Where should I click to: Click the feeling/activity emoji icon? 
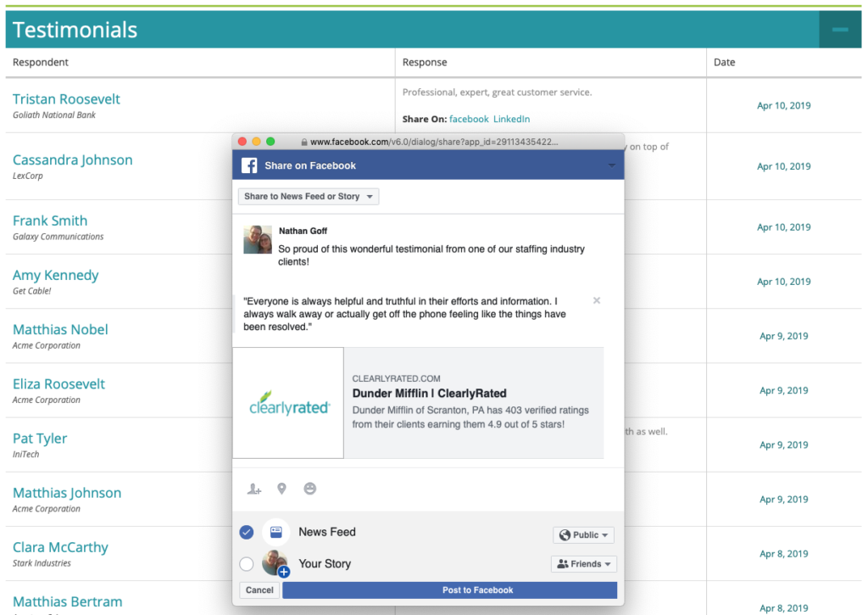[310, 489]
